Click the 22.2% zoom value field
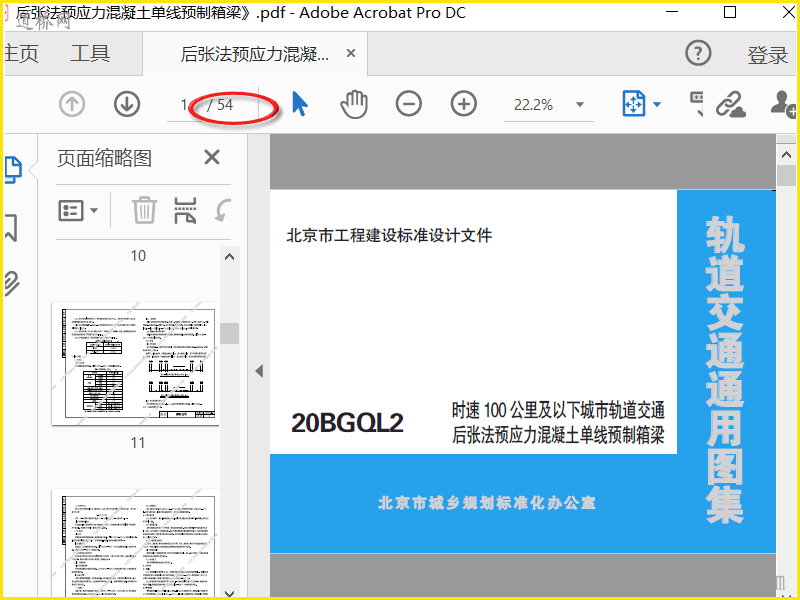This screenshot has height=600, width=800. pos(534,105)
